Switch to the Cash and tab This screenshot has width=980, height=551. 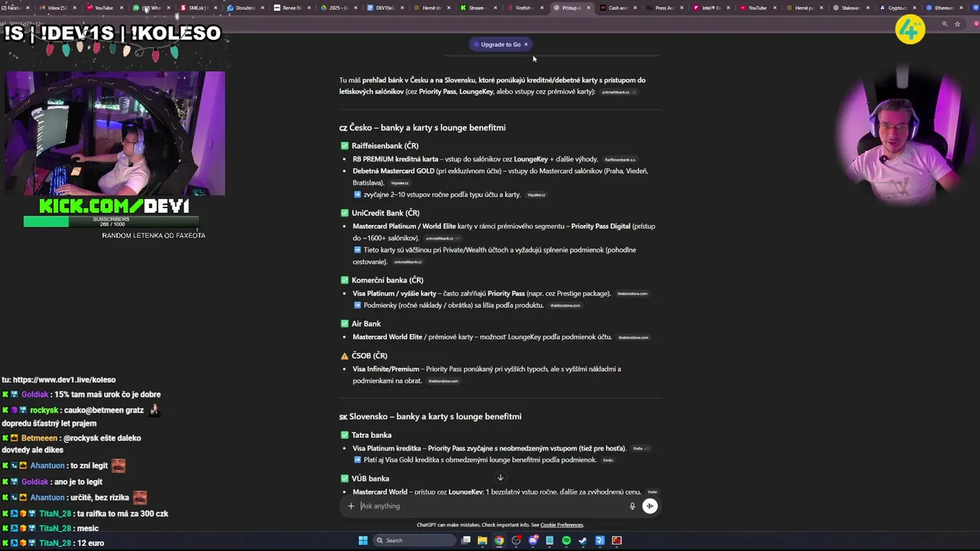point(617,8)
